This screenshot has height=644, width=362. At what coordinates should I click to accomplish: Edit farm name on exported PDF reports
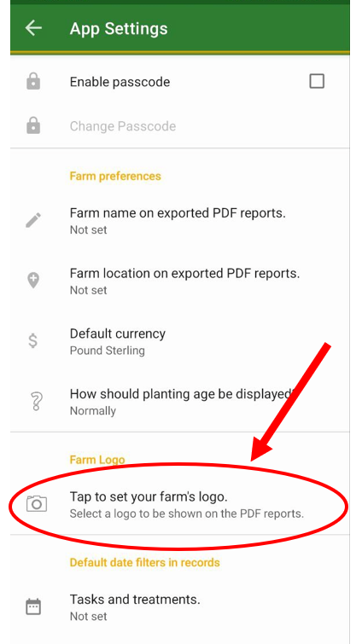point(180,221)
